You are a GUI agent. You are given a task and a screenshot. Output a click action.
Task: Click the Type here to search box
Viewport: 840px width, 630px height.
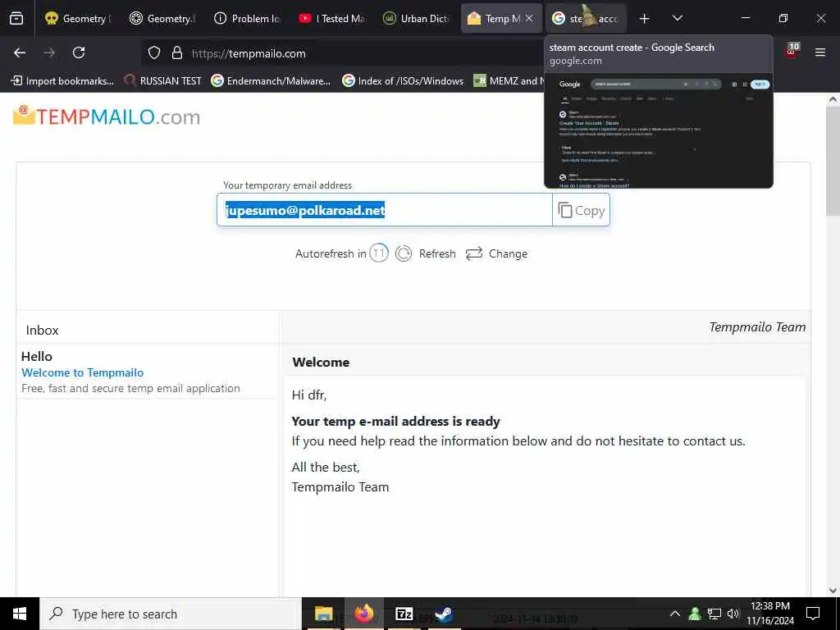171,614
